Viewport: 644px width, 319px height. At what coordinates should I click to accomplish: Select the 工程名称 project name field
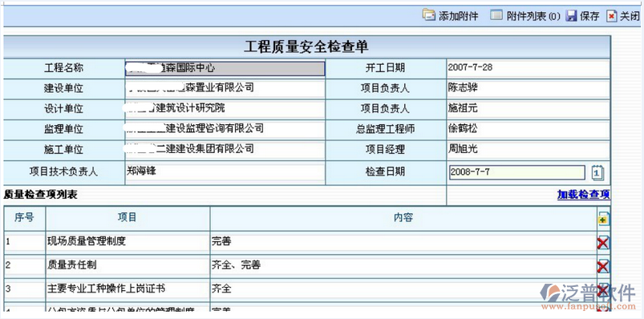[x=225, y=69]
